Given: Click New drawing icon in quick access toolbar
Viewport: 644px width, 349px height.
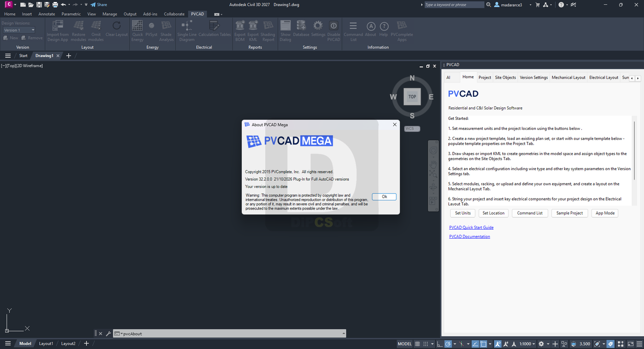Looking at the screenshot, I should pos(23,5).
